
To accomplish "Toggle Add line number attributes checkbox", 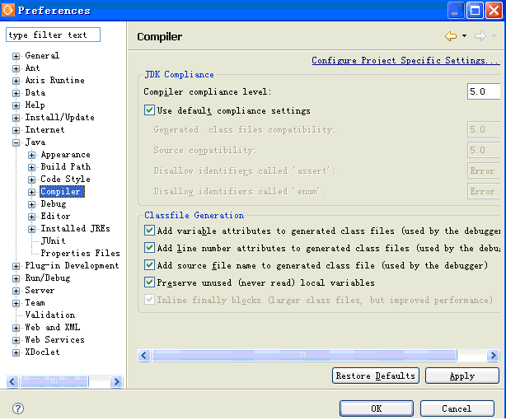I will (149, 247).
